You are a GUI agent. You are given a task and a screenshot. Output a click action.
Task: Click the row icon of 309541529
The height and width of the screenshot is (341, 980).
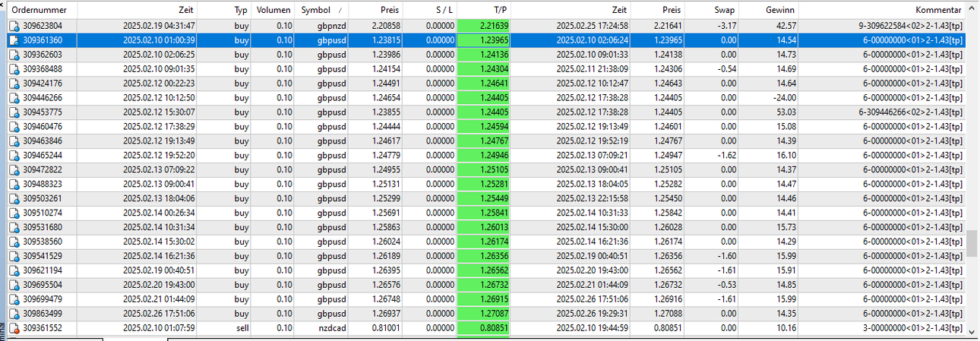pos(14,257)
